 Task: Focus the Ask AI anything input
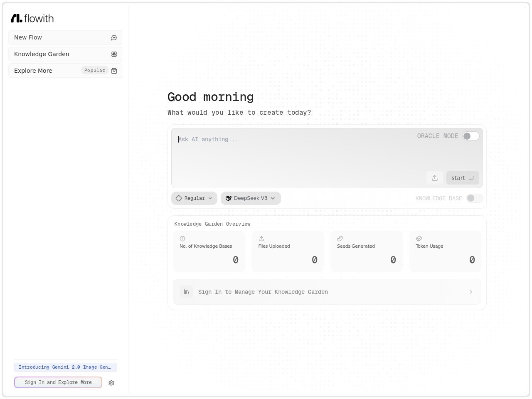[x=291, y=150]
